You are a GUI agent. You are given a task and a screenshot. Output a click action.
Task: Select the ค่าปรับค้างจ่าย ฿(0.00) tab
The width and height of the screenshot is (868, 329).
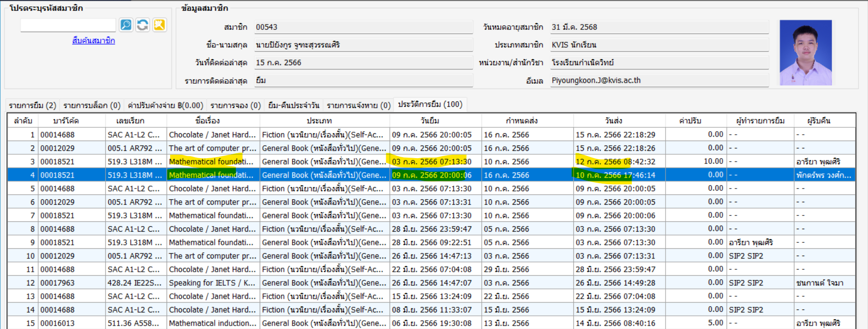[x=165, y=105]
